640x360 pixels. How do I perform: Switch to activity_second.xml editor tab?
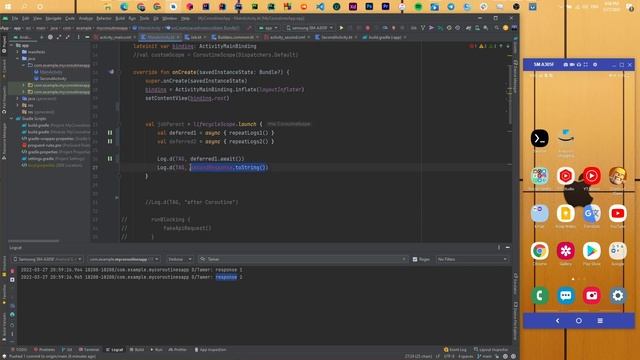(287, 37)
